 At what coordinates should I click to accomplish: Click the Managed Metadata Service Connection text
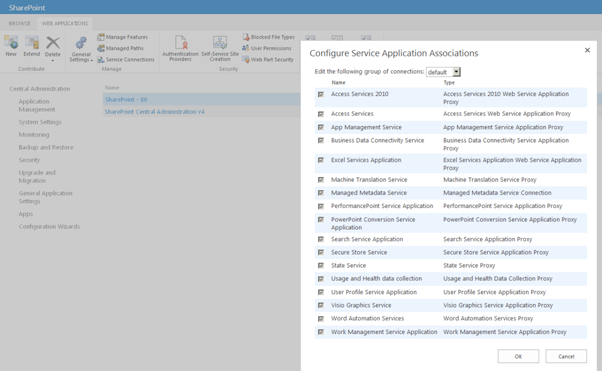497,193
